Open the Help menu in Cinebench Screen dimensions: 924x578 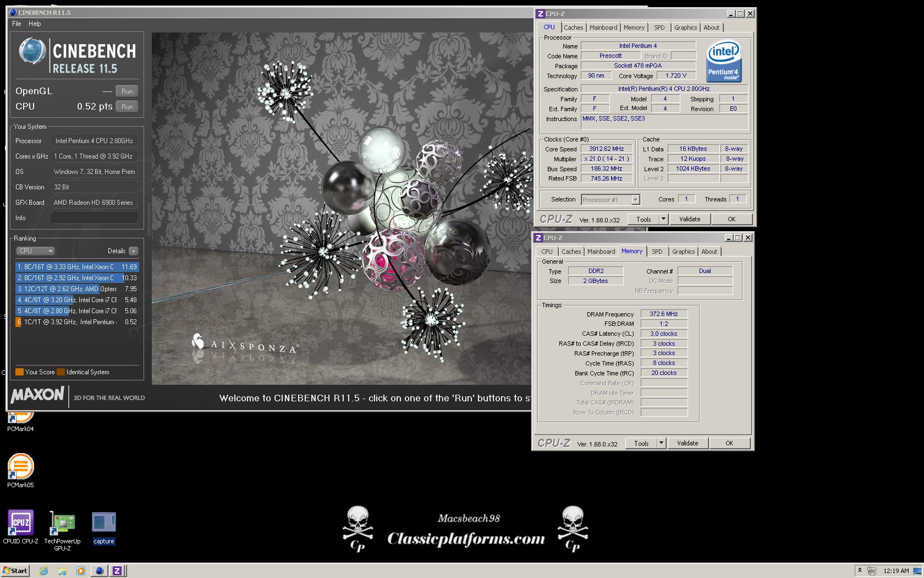point(35,24)
